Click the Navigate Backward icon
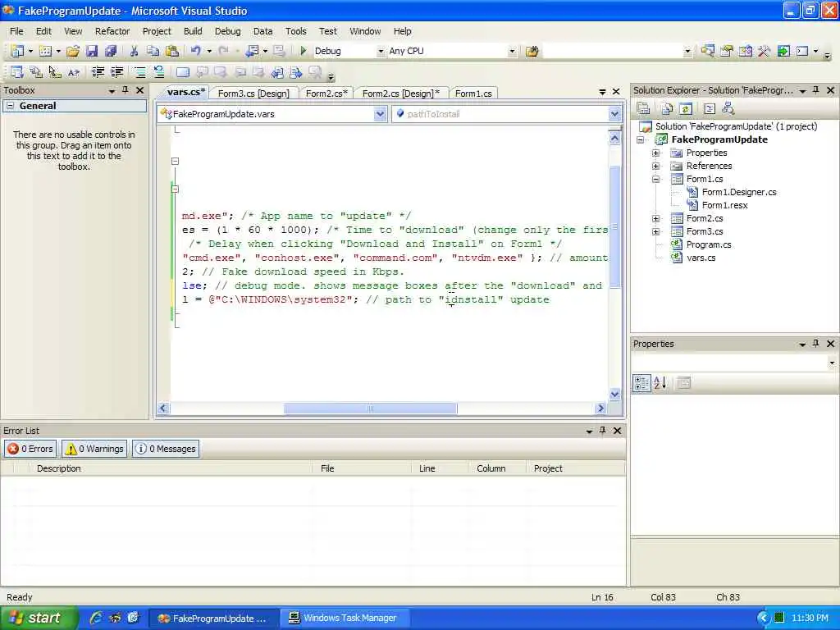The height and width of the screenshot is (630, 840). point(251,51)
